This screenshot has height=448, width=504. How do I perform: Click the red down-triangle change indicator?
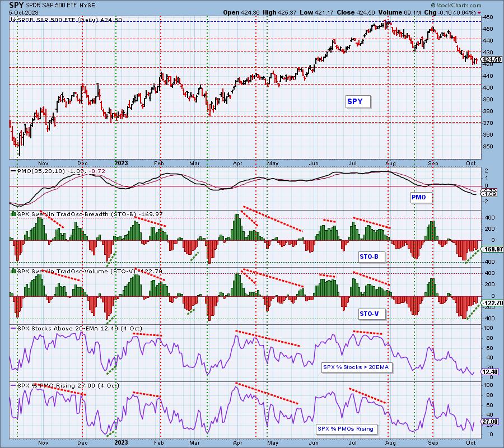tap(479, 13)
